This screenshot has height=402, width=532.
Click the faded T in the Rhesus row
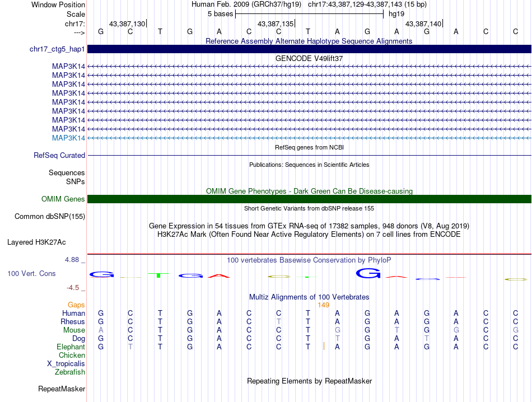click(278, 321)
